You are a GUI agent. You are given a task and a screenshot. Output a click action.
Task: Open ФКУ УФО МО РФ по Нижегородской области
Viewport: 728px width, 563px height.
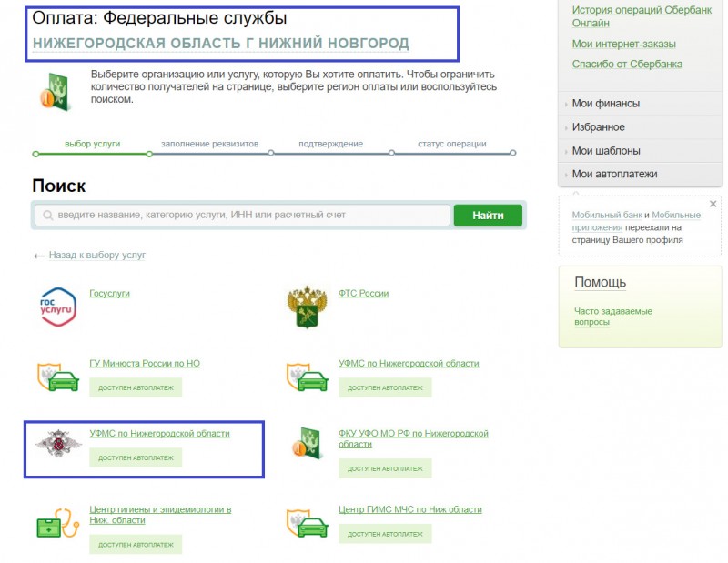point(413,438)
